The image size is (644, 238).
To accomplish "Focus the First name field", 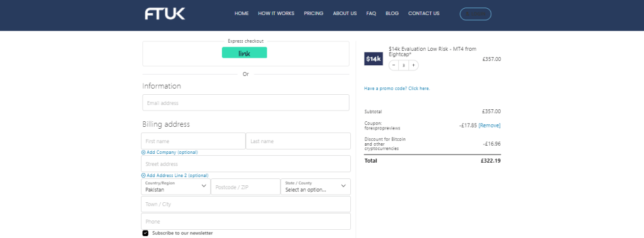I will [x=193, y=141].
